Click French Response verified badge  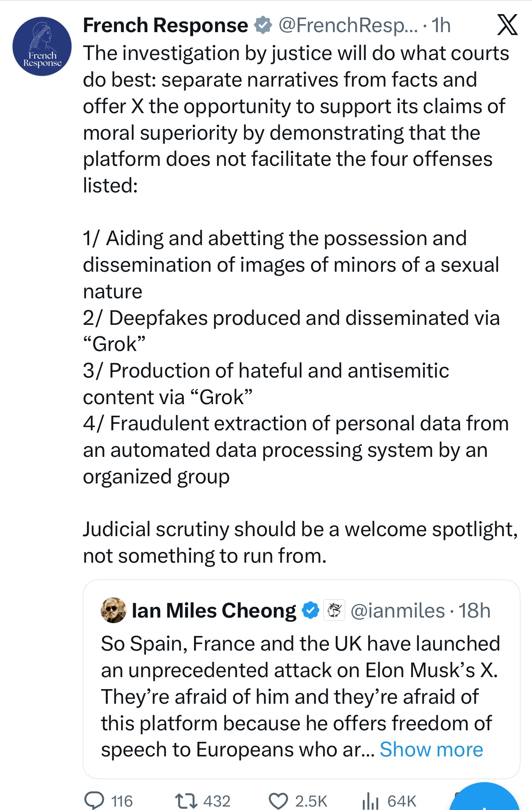point(263,25)
